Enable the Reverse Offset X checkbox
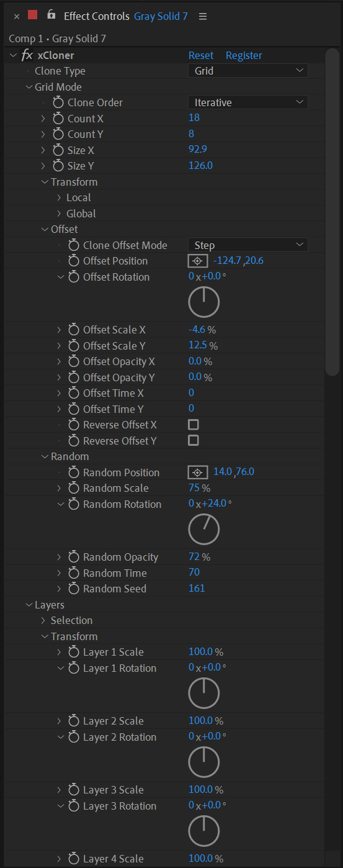Viewport: 343px width, 868px height. coord(194,425)
